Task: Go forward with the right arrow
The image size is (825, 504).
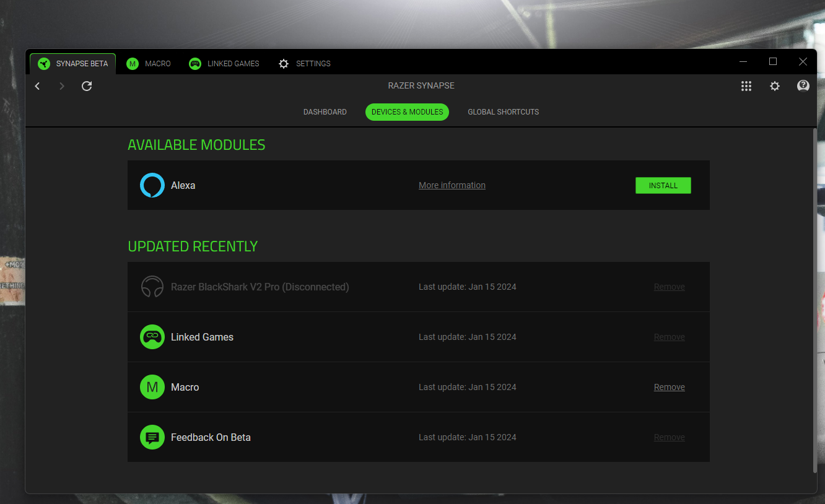Action: [61, 86]
